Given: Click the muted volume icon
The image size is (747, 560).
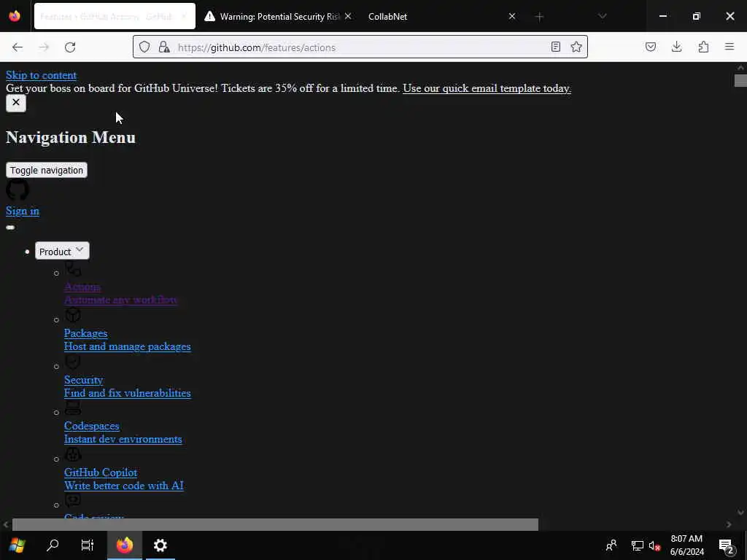Looking at the screenshot, I should click(x=654, y=545).
